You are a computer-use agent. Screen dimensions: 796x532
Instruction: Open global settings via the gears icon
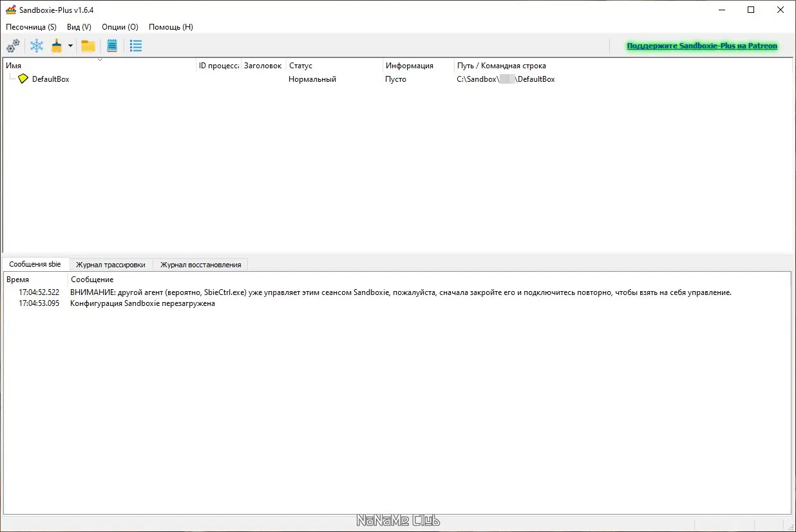pyautogui.click(x=13, y=46)
